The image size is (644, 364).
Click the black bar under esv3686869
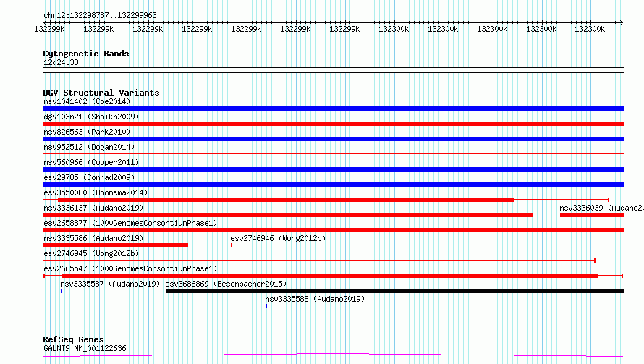click(394, 291)
